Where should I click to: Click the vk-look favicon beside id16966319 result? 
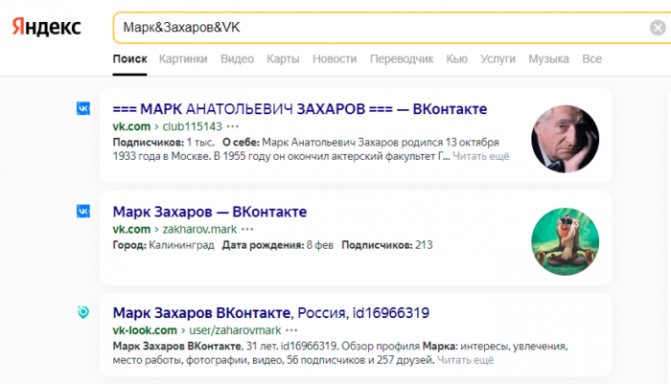(x=83, y=312)
